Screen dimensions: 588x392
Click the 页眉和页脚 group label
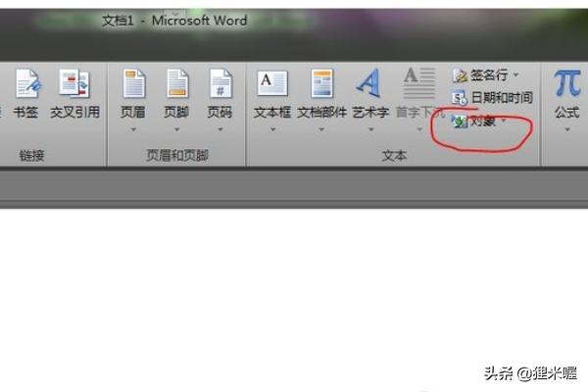coord(177,155)
